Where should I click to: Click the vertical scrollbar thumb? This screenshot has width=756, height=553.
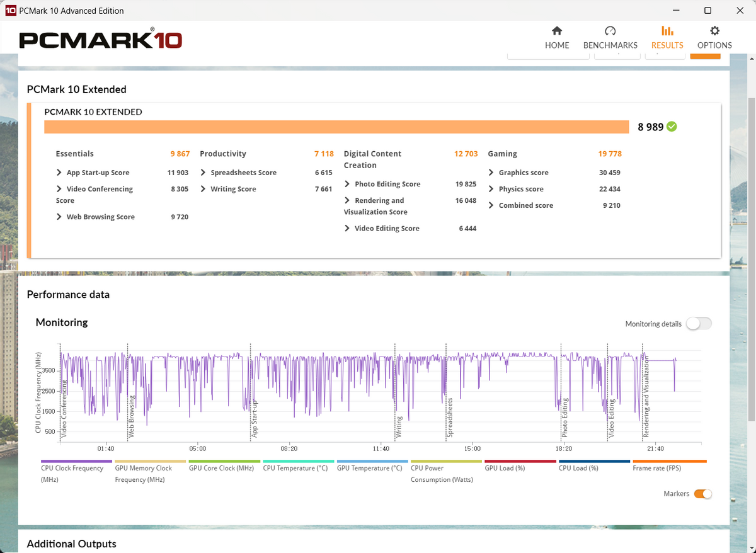tap(752, 259)
